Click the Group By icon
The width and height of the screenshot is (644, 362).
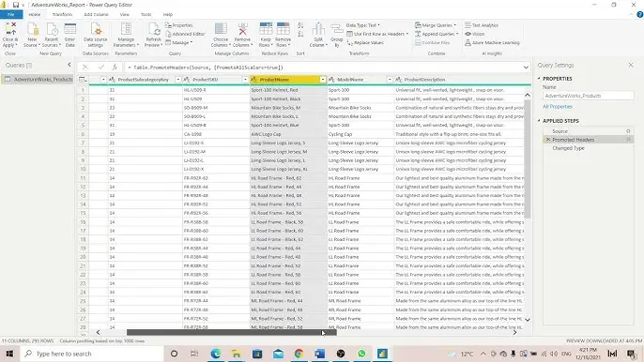(x=337, y=30)
